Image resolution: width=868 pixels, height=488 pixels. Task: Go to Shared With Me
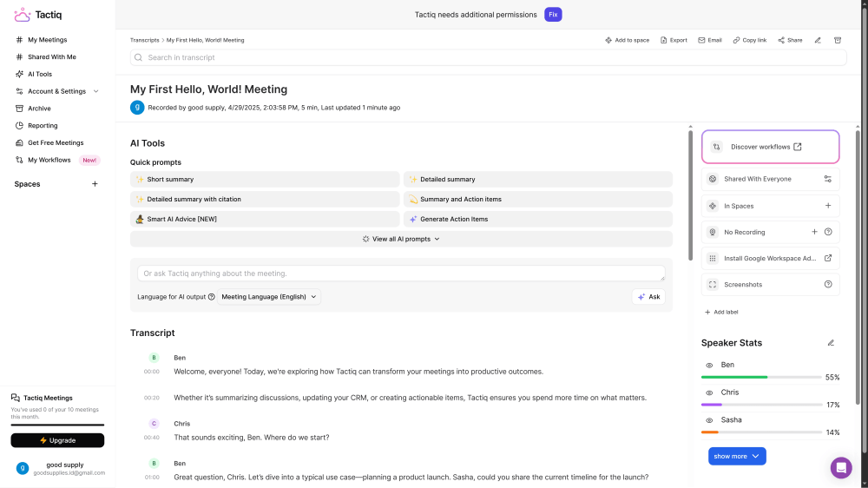click(x=51, y=57)
